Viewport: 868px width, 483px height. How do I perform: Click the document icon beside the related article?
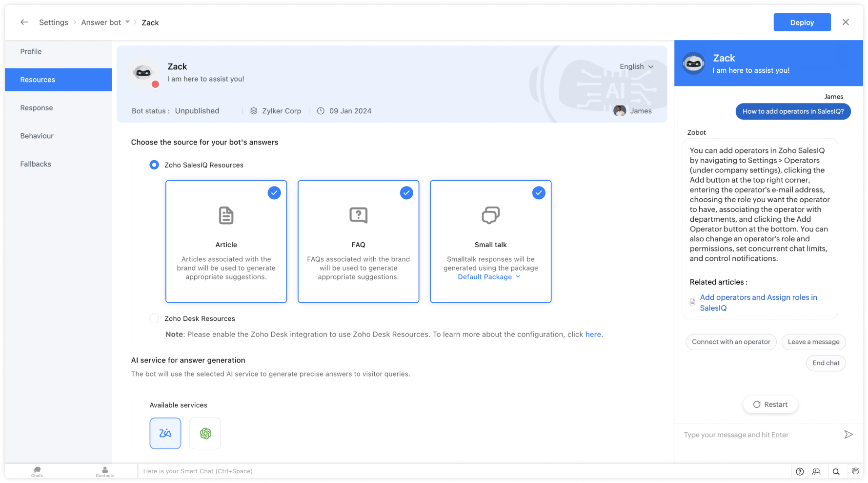(x=692, y=302)
